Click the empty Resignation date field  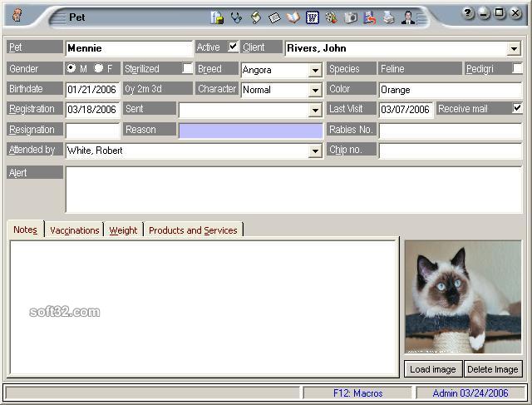tap(92, 131)
